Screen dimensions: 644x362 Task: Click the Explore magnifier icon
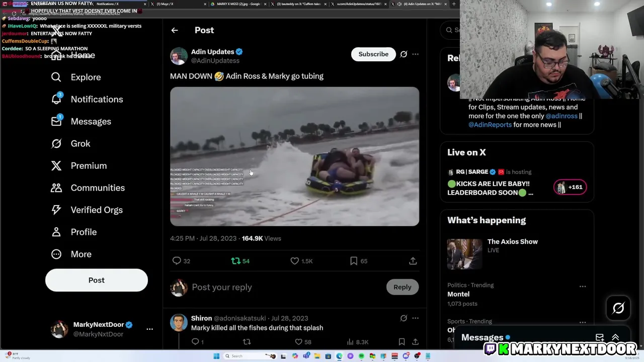coord(56,77)
